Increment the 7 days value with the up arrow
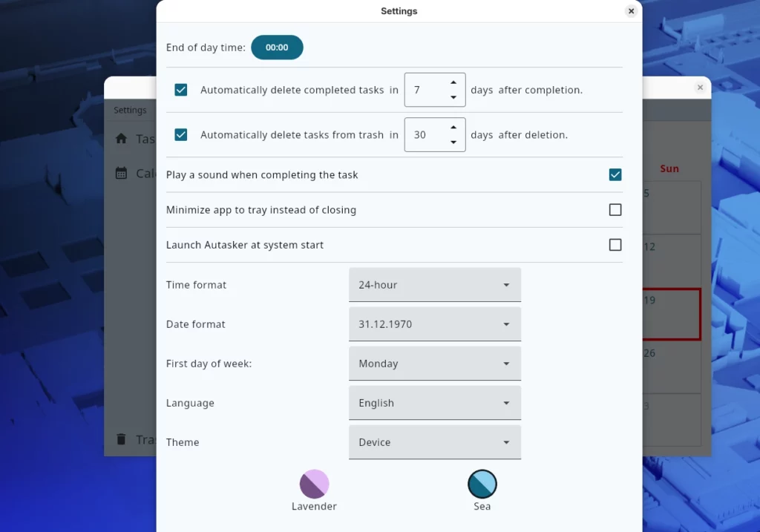Screen dimensions: 760x532 (455, 84)
